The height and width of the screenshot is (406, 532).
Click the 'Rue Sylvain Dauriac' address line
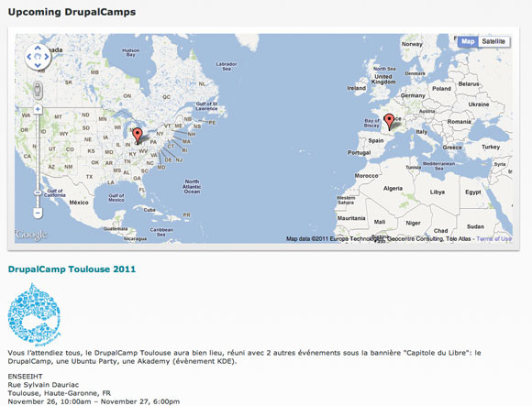pyautogui.click(x=43, y=385)
